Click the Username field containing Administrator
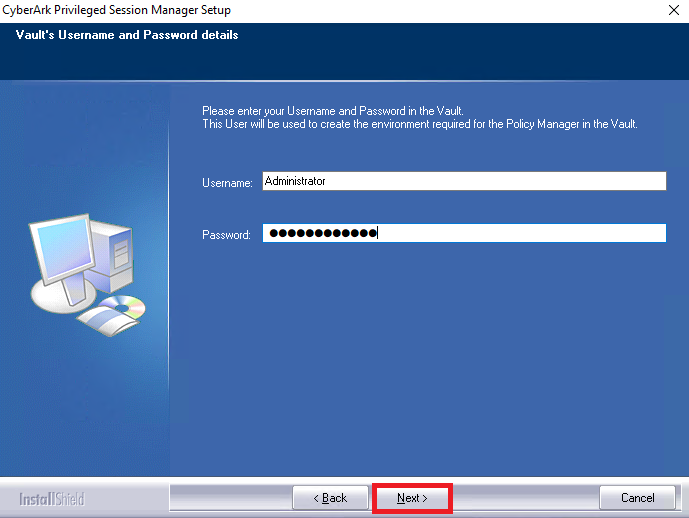 coord(464,181)
